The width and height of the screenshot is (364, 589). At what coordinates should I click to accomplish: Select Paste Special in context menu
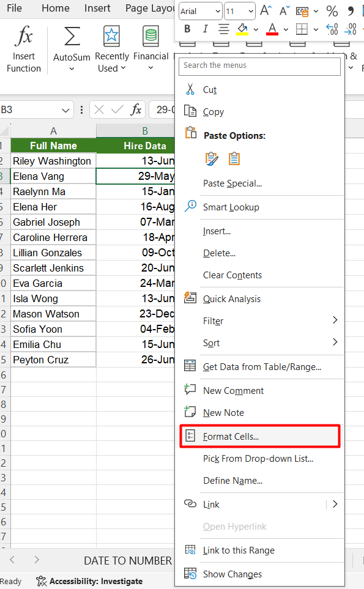point(232,183)
